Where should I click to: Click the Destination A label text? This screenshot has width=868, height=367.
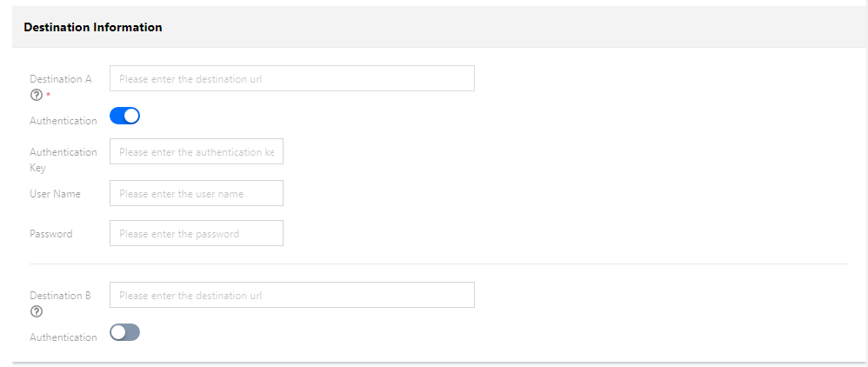click(60, 78)
